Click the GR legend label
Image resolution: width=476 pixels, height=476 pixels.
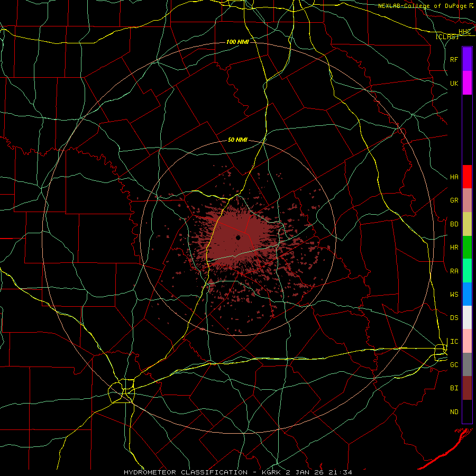[454, 200]
